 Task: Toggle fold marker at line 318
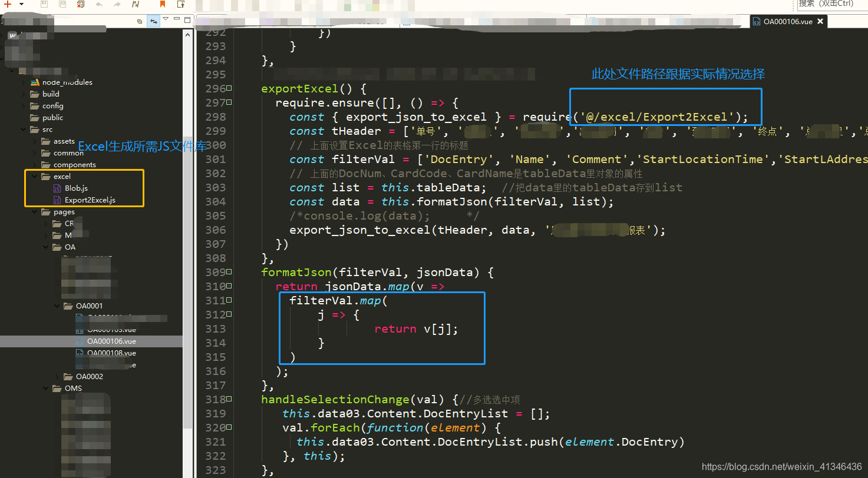coord(229,399)
